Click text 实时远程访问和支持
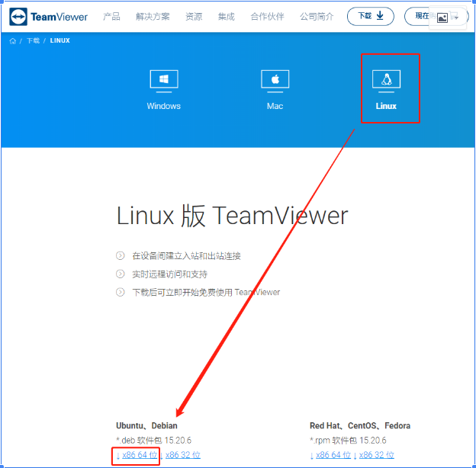Screen dimensions: 476x468 coord(169,274)
